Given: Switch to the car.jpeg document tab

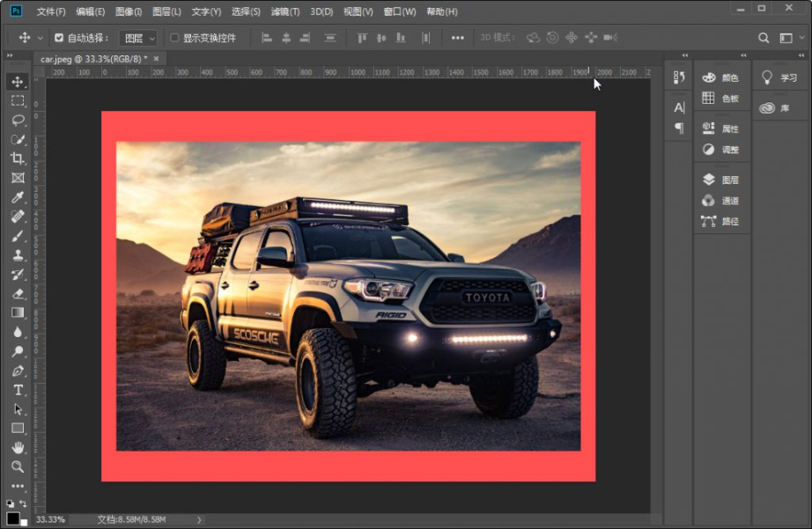Looking at the screenshot, I should [93, 59].
